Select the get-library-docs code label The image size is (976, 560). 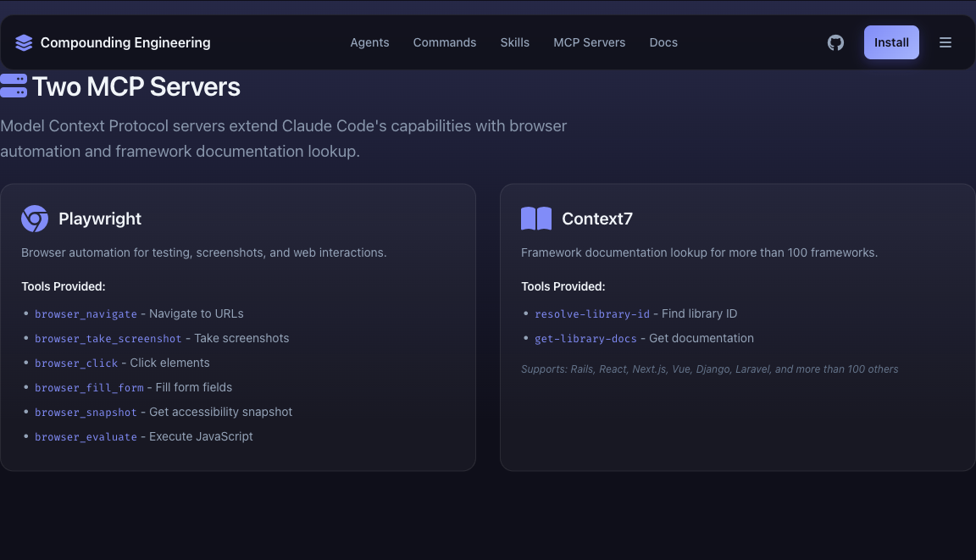pos(585,339)
